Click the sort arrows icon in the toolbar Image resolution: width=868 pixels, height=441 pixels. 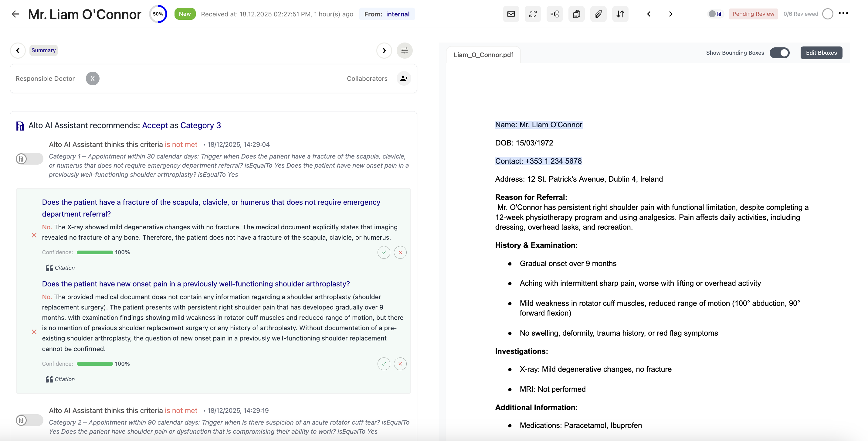(x=620, y=14)
